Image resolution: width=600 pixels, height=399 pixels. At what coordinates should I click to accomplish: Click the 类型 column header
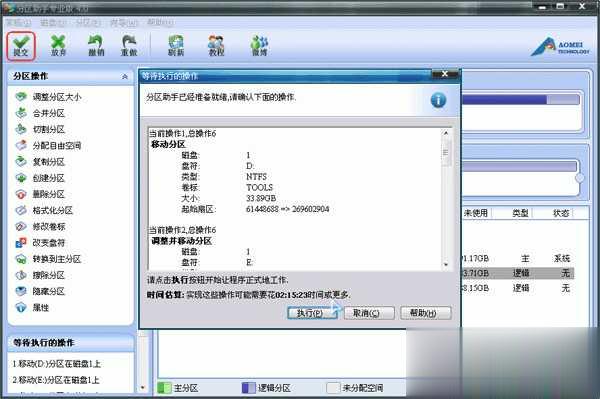coord(520,213)
